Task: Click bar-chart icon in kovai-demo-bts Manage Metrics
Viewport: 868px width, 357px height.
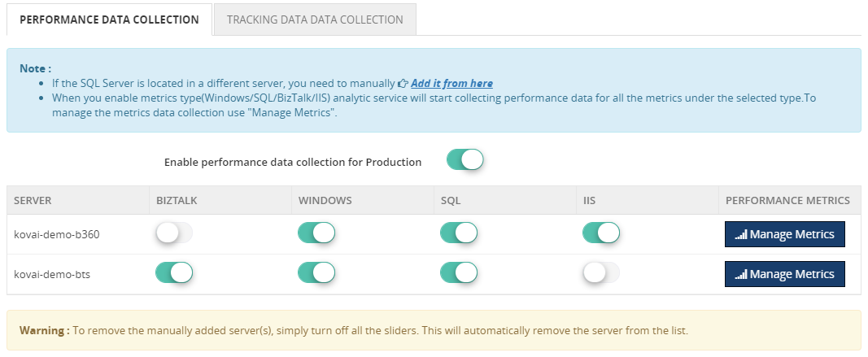Action: pyautogui.click(x=740, y=275)
